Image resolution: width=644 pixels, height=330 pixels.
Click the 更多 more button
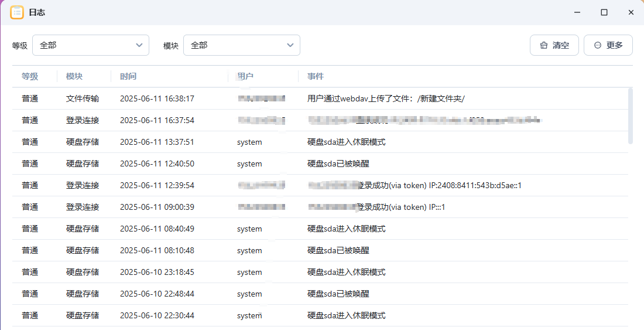[608, 45]
